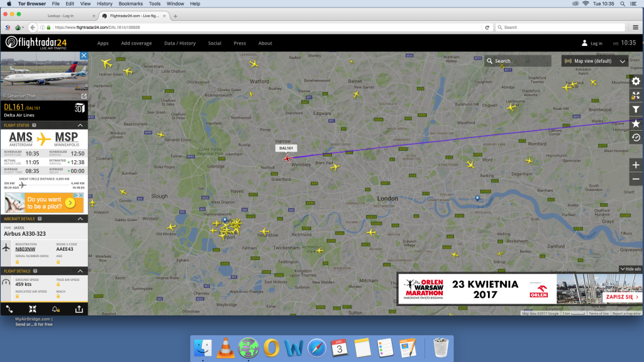This screenshot has width=644, height=362.
Task: Reload the page with refresh icon
Action: point(487,28)
